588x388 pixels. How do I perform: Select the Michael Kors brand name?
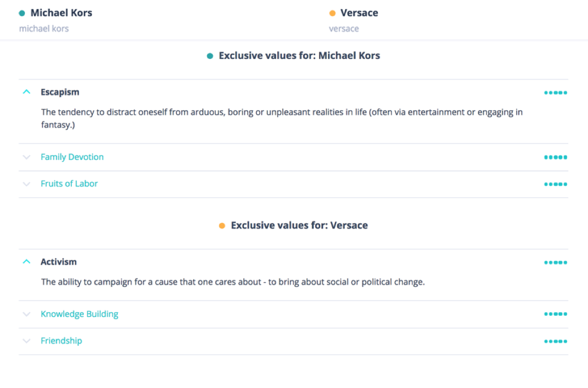pos(61,13)
